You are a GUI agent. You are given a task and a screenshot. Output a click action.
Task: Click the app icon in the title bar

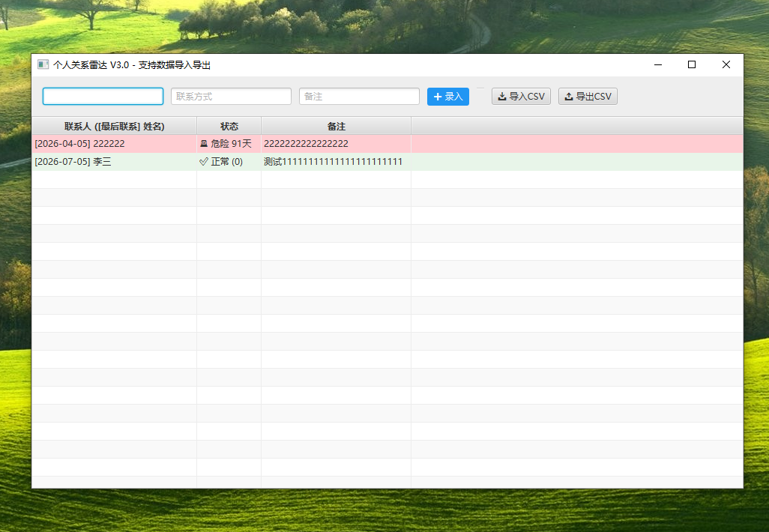coord(43,64)
